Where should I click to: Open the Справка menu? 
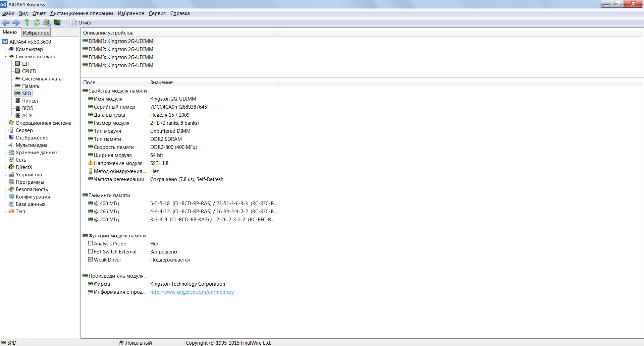point(180,13)
